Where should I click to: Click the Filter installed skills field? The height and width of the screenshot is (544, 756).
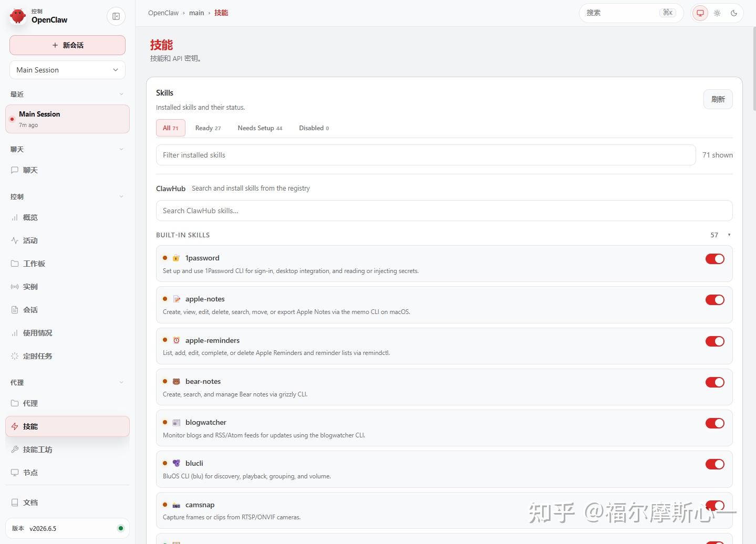[426, 155]
